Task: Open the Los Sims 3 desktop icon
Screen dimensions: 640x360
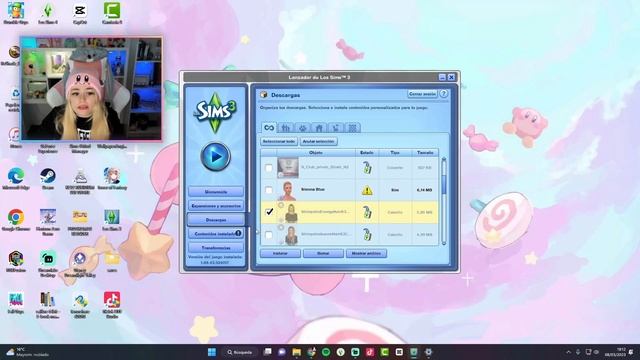Action: coord(112,220)
